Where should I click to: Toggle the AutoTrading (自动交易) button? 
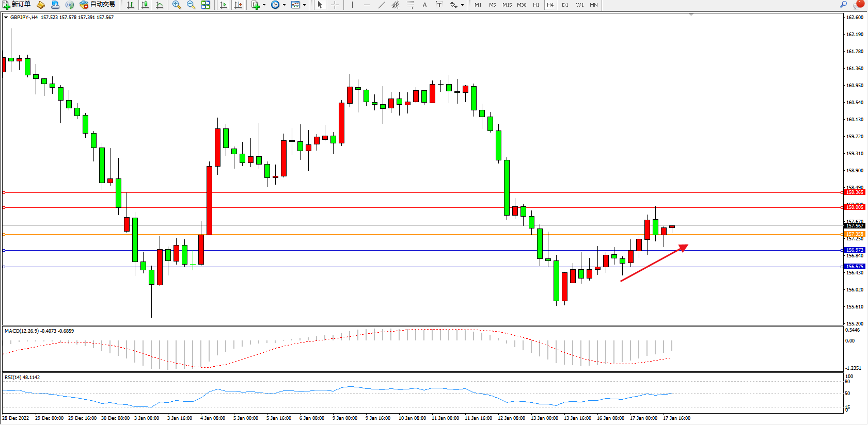(x=97, y=5)
